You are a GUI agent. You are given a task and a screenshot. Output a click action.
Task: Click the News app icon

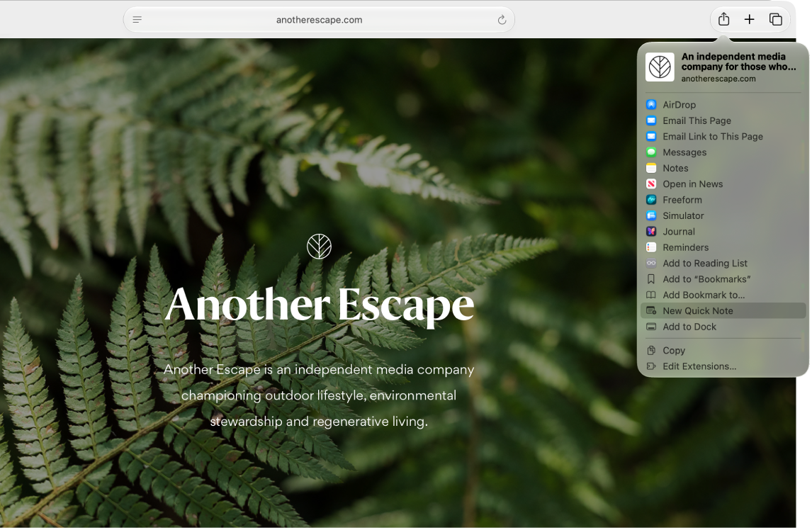(653, 184)
